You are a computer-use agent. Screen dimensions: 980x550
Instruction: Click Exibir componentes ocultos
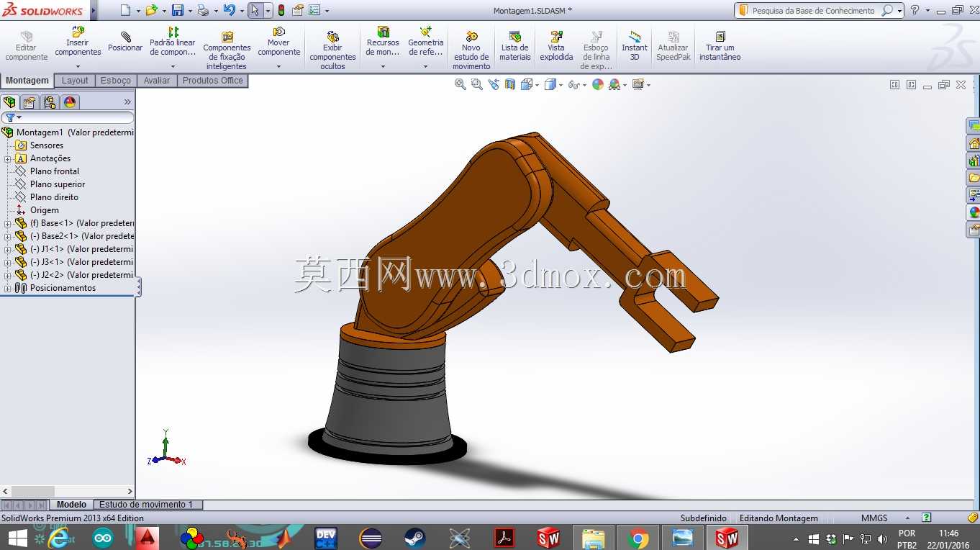point(332,50)
